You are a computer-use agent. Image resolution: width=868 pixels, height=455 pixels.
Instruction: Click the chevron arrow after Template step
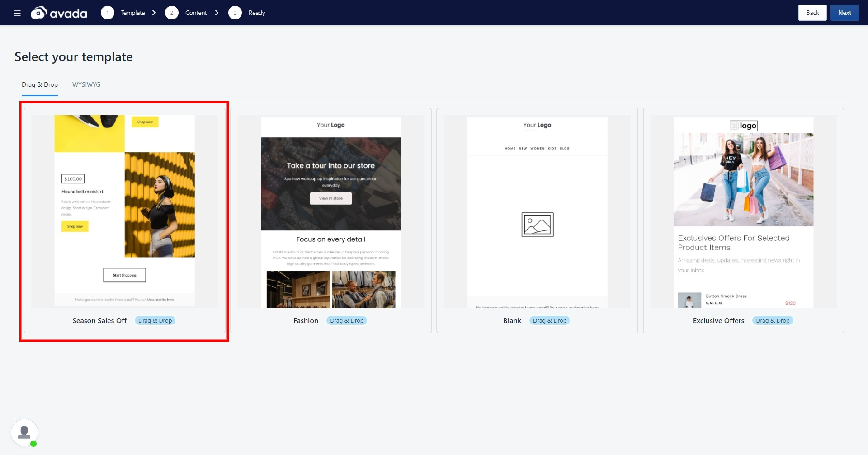coord(154,13)
